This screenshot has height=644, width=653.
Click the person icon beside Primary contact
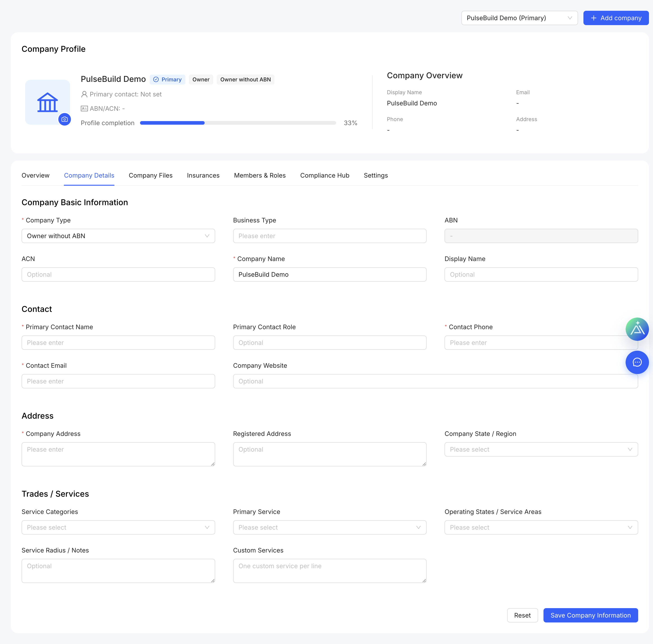(84, 94)
